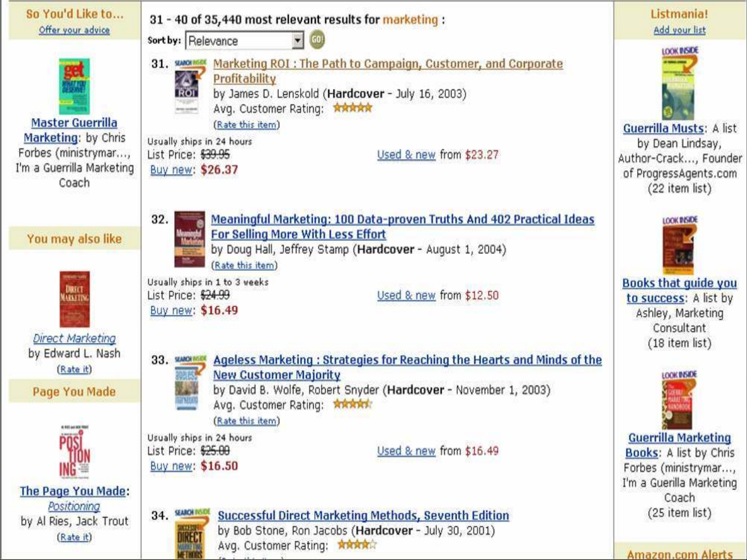The image size is (747, 560).
Task: Open Meaningful Marketing title link
Action: coord(402,220)
